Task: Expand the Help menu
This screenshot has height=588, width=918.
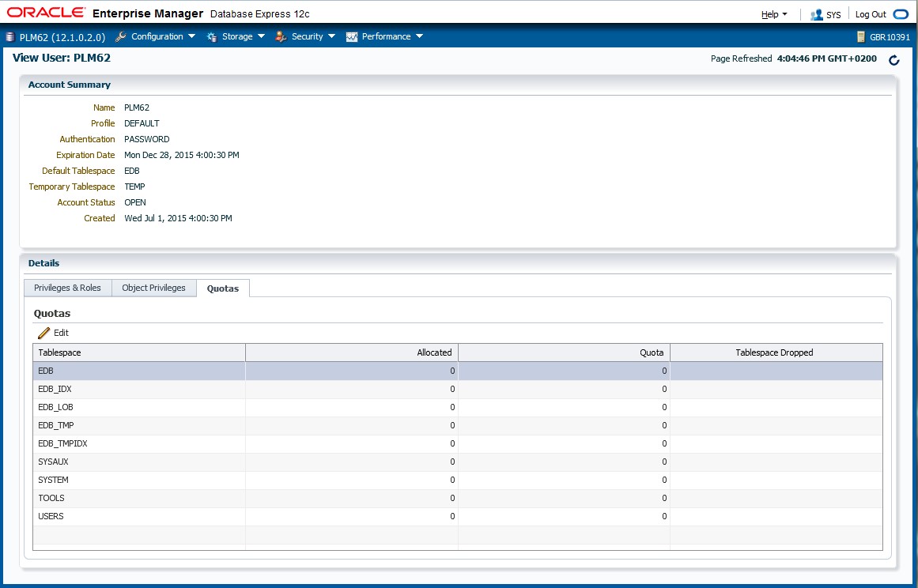Action: pos(774,14)
